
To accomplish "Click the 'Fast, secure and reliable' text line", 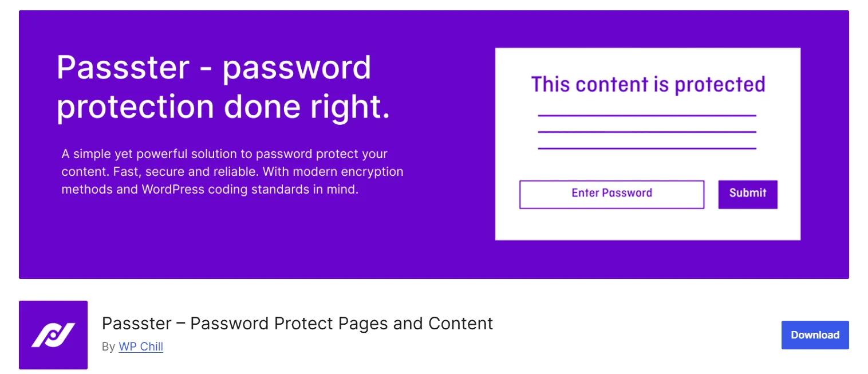I will tap(232, 172).
